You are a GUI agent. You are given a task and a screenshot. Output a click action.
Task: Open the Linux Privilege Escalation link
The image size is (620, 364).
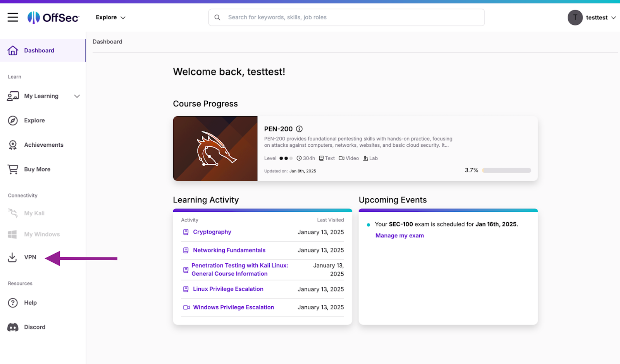click(228, 289)
